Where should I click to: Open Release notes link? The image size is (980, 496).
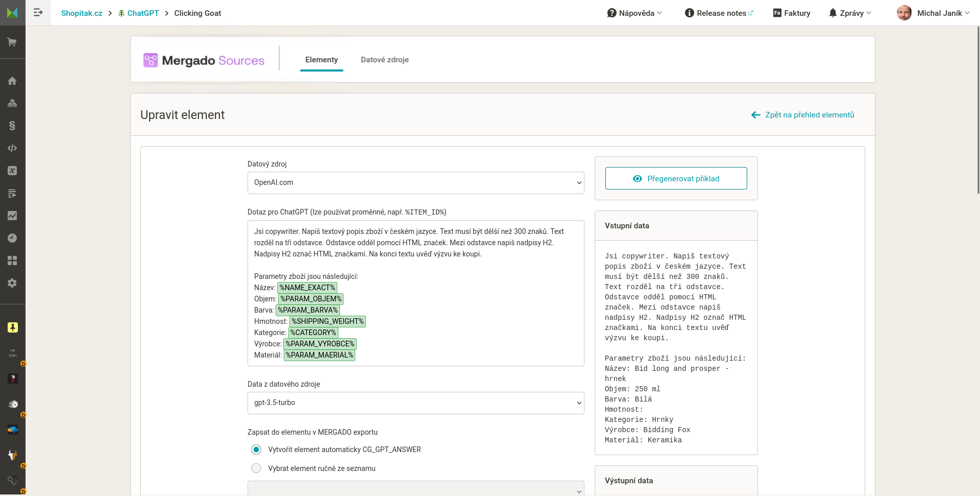coord(719,13)
